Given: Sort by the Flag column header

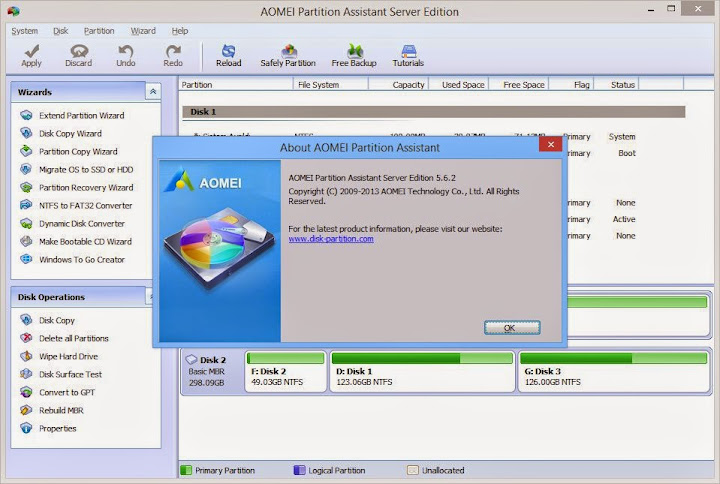Looking at the screenshot, I should click(572, 85).
